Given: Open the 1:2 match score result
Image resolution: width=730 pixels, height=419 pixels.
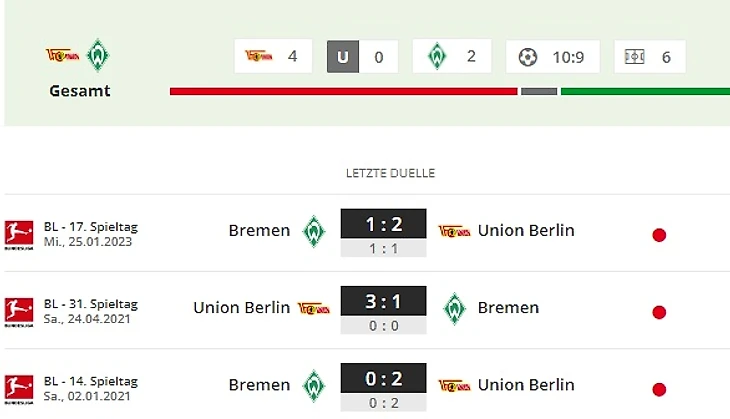Looking at the screenshot, I should pos(383,224).
